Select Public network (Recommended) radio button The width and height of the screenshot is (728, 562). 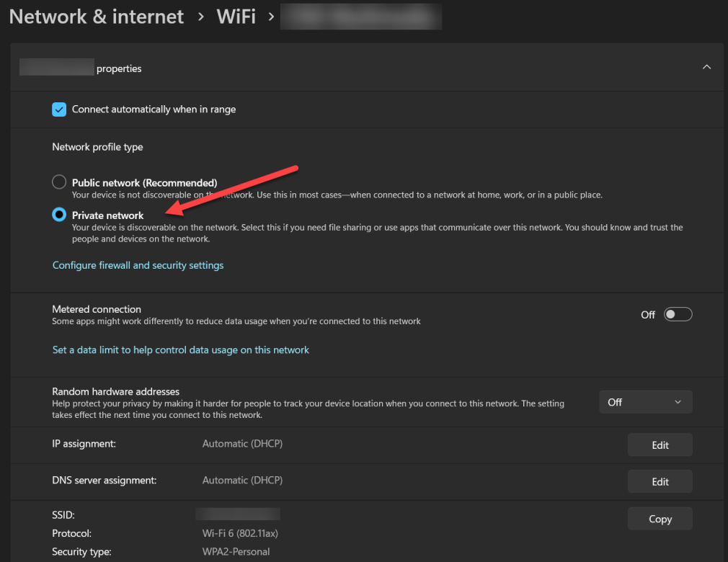pos(59,182)
